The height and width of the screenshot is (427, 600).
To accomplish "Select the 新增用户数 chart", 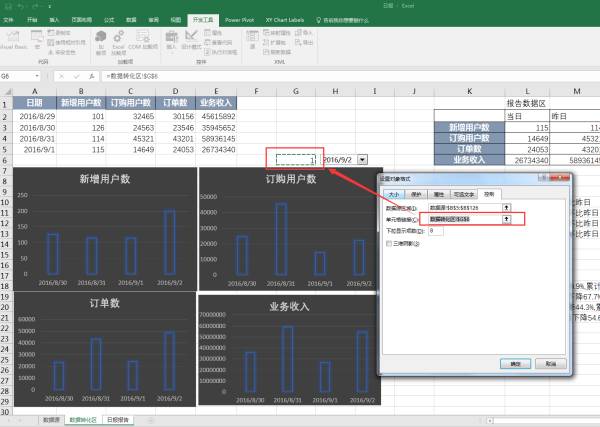I will [105, 229].
